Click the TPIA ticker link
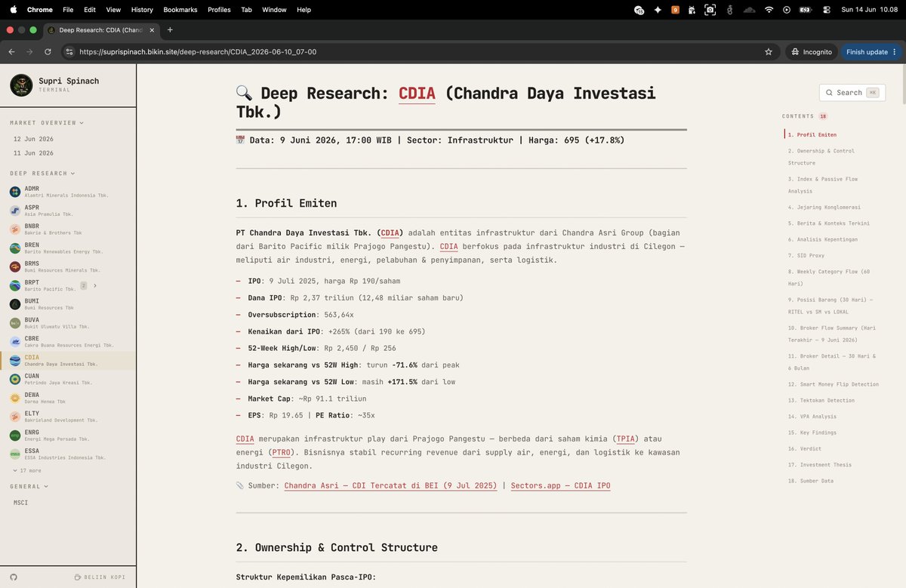 [626, 439]
